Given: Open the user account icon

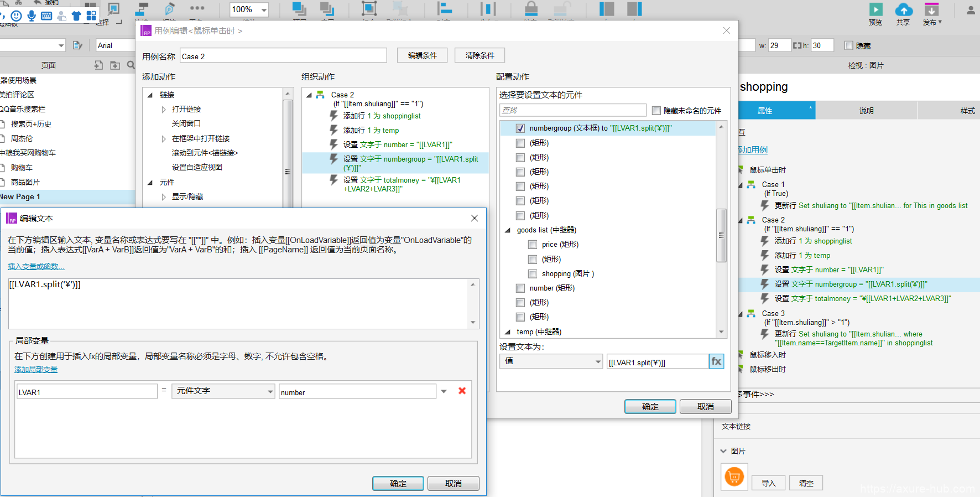Looking at the screenshot, I should 971,10.
